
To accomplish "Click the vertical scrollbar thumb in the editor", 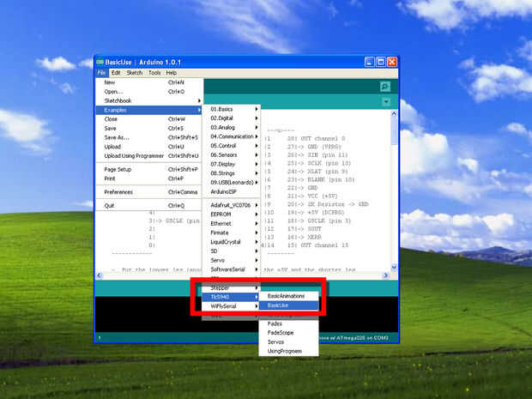I will click(394, 131).
